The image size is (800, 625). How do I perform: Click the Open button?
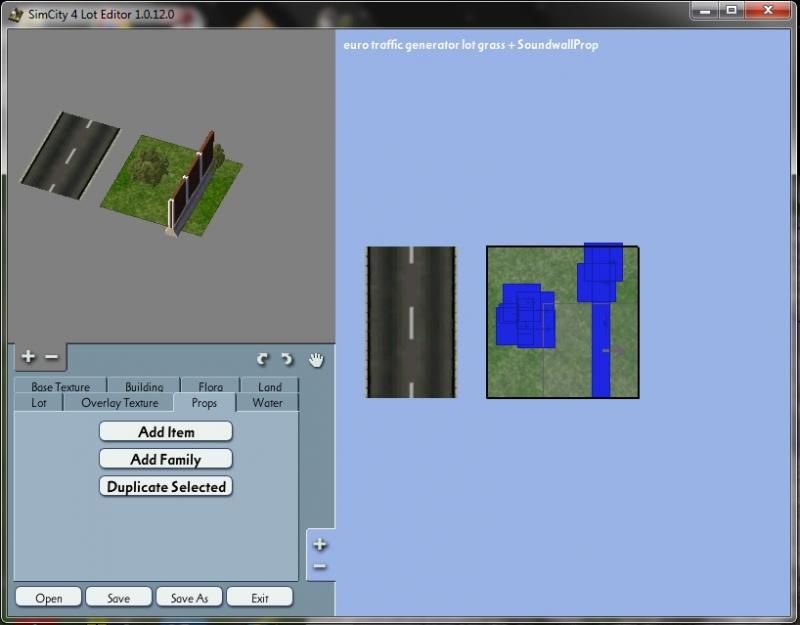click(48, 597)
